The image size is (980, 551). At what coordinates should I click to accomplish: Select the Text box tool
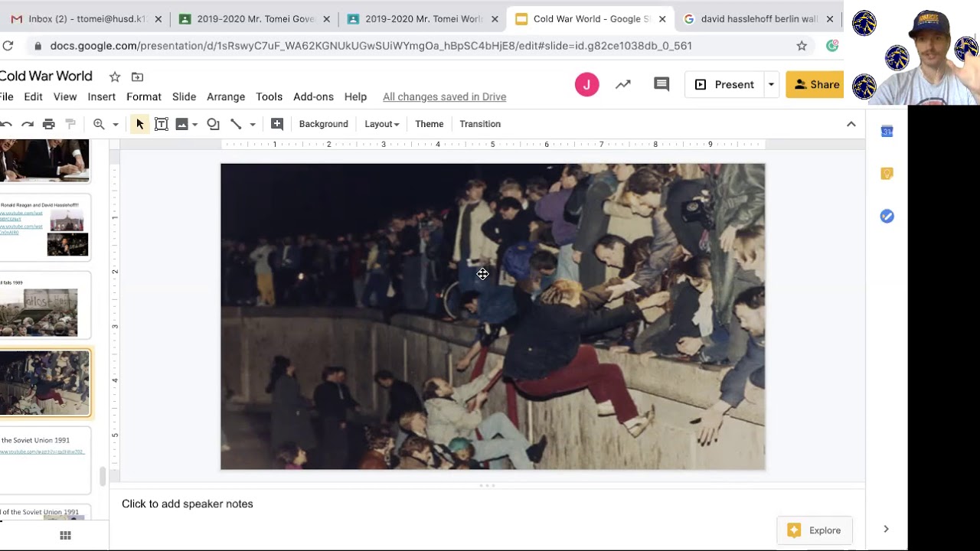(162, 124)
